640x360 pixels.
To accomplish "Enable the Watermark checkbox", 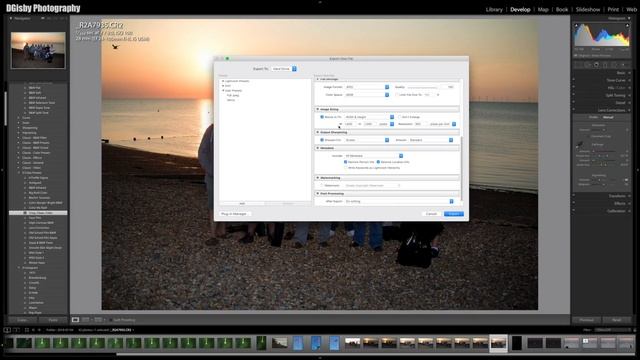I will tap(322, 185).
